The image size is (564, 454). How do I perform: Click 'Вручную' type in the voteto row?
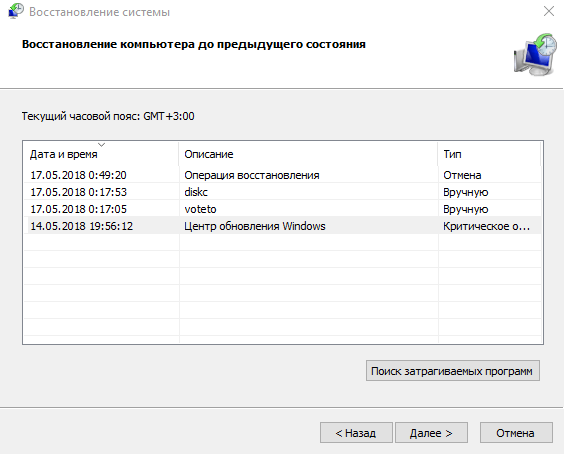point(465,209)
